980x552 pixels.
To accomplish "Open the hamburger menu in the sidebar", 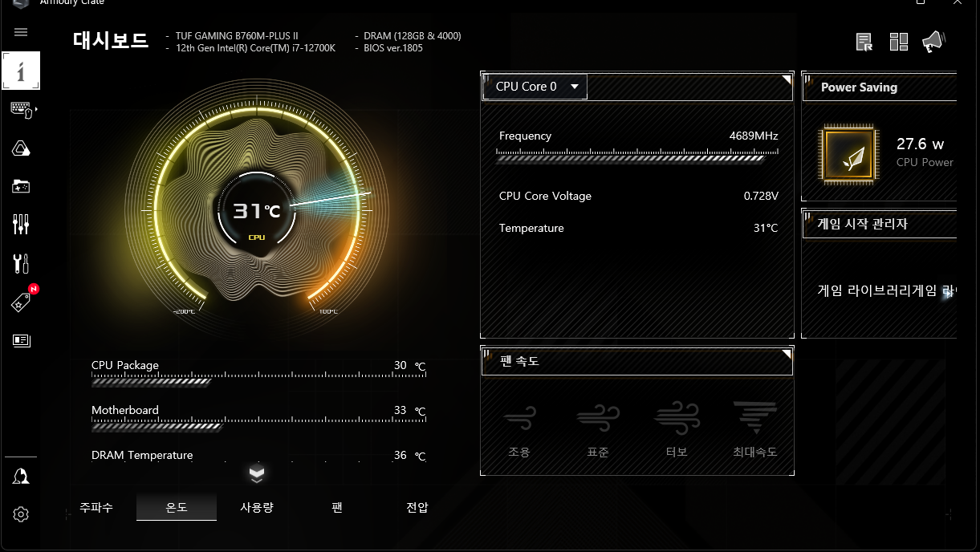I will pos(21,32).
